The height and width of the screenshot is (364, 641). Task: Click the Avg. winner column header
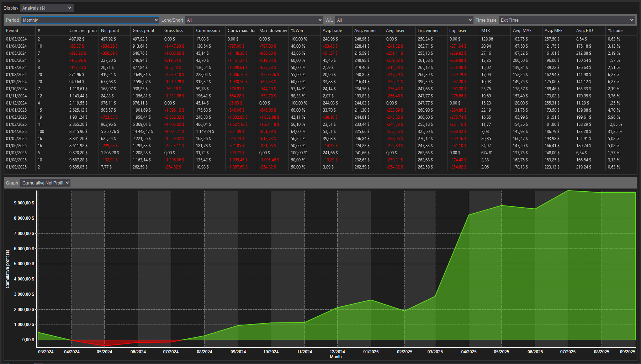click(x=367, y=31)
